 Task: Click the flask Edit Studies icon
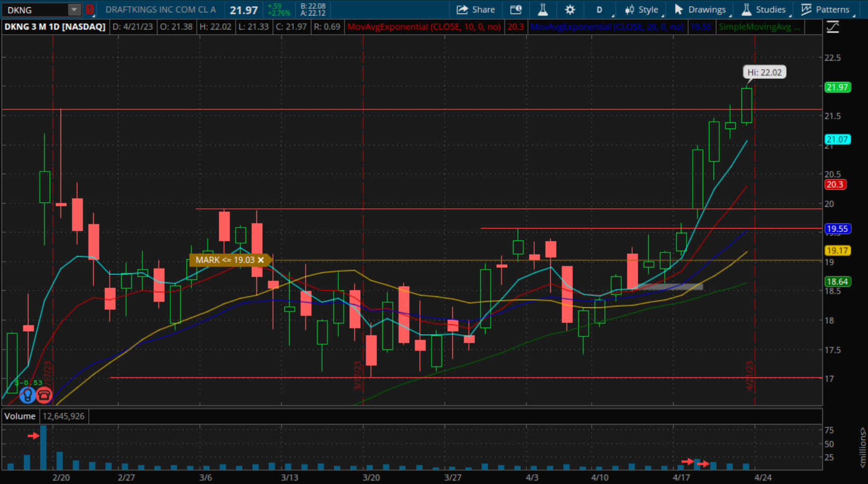coord(543,9)
